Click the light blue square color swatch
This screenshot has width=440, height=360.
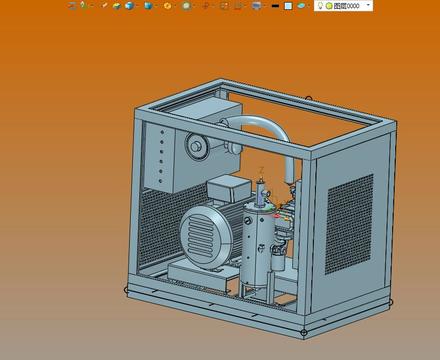(288, 6)
